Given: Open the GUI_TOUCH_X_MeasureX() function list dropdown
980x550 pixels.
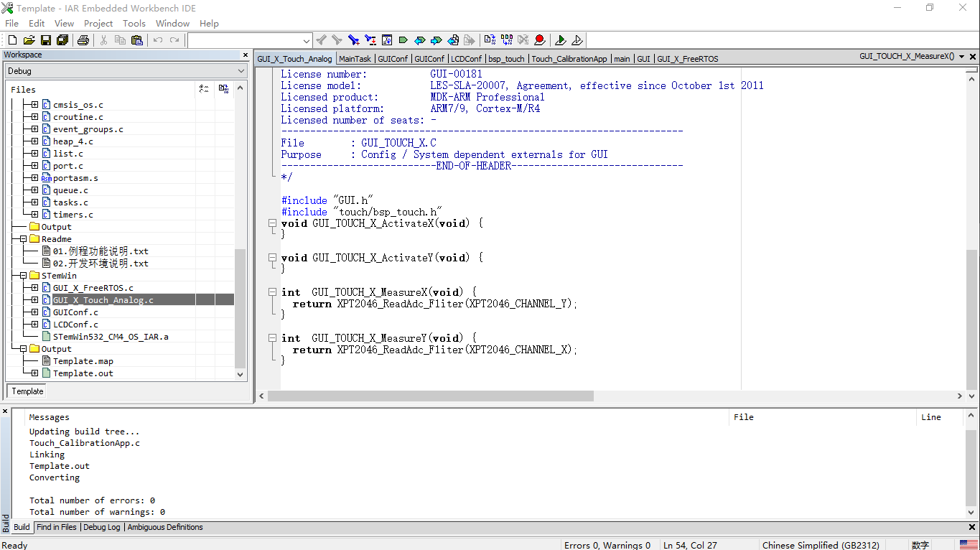Looking at the screenshot, I should pyautogui.click(x=961, y=56).
